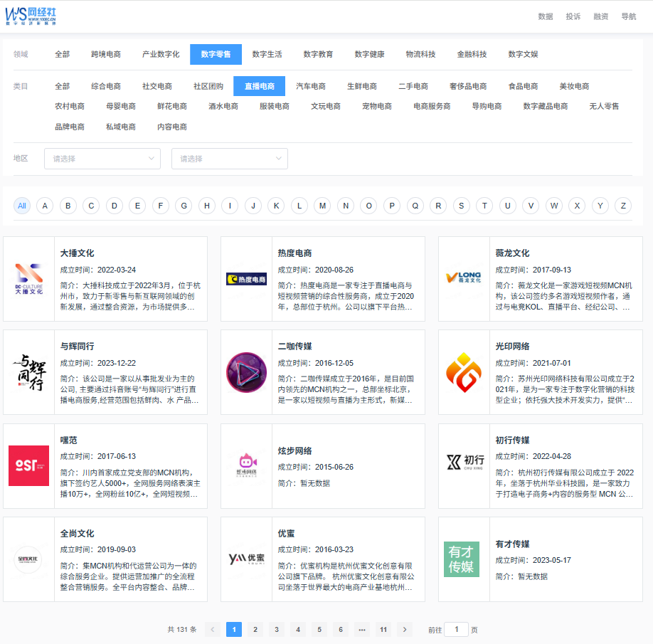
Task: Filter companies by letter Z
Action: 623,206
